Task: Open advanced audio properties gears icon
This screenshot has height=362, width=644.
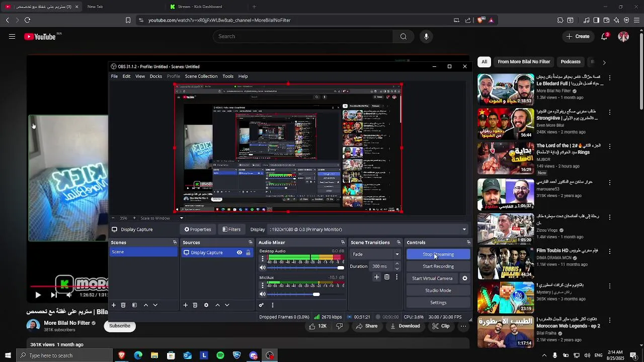Action: 261,305
